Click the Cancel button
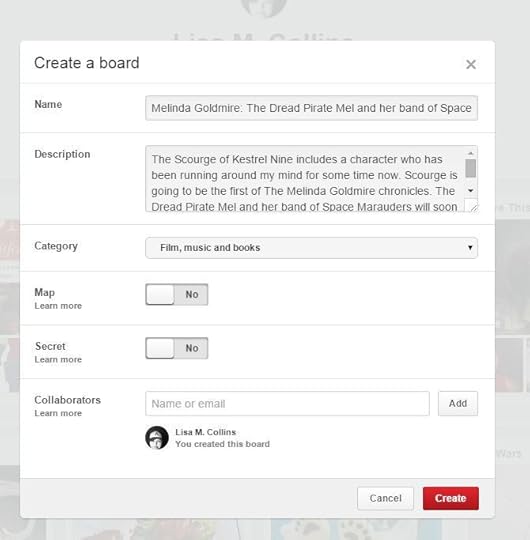This screenshot has height=540, width=530. 385,498
